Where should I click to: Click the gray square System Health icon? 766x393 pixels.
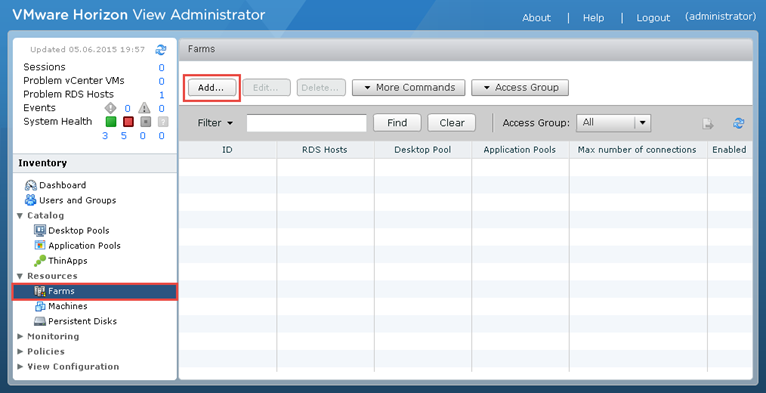pyautogui.click(x=146, y=122)
